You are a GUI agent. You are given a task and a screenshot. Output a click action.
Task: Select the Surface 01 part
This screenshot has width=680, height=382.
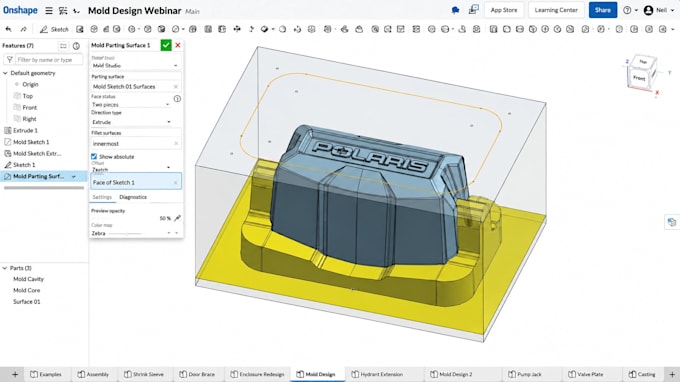tap(26, 302)
